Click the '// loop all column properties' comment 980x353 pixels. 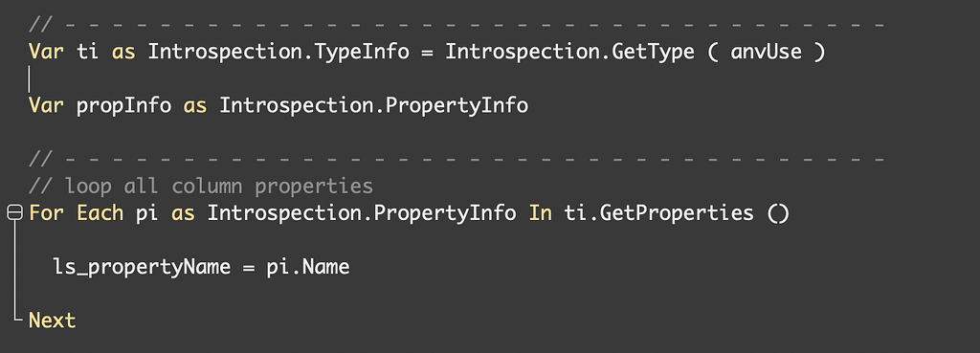[x=201, y=187]
